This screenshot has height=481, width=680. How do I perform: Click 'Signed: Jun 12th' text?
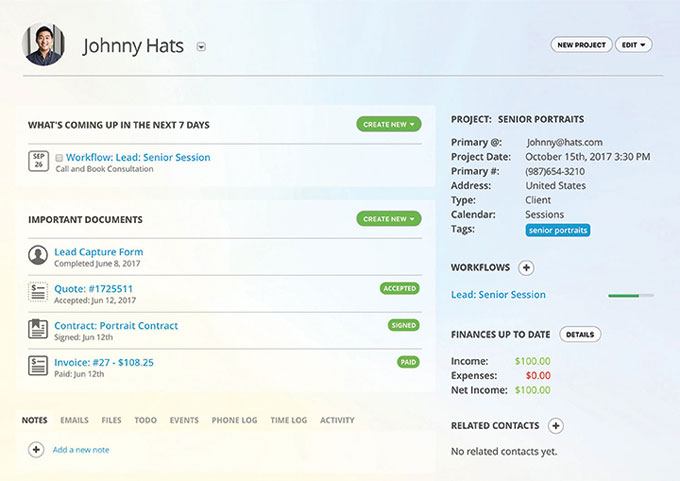[83, 337]
